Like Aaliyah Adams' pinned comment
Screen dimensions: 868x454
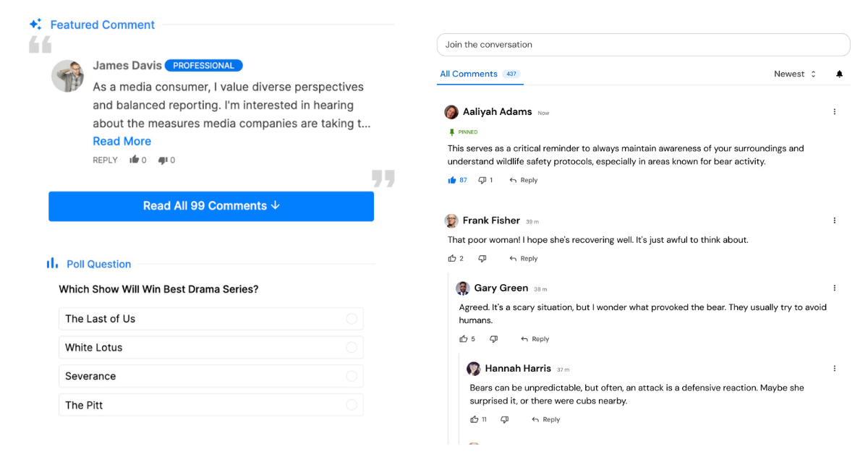[x=452, y=180]
